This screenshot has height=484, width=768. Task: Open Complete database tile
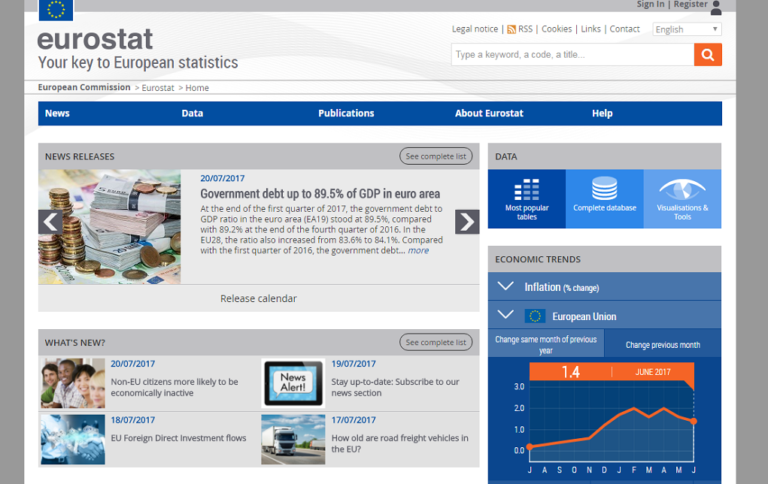[604, 199]
